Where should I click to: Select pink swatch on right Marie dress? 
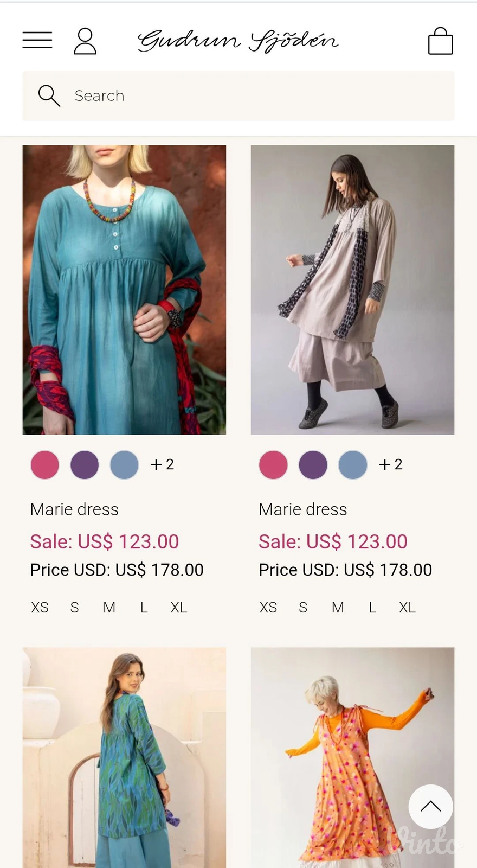pyautogui.click(x=273, y=465)
